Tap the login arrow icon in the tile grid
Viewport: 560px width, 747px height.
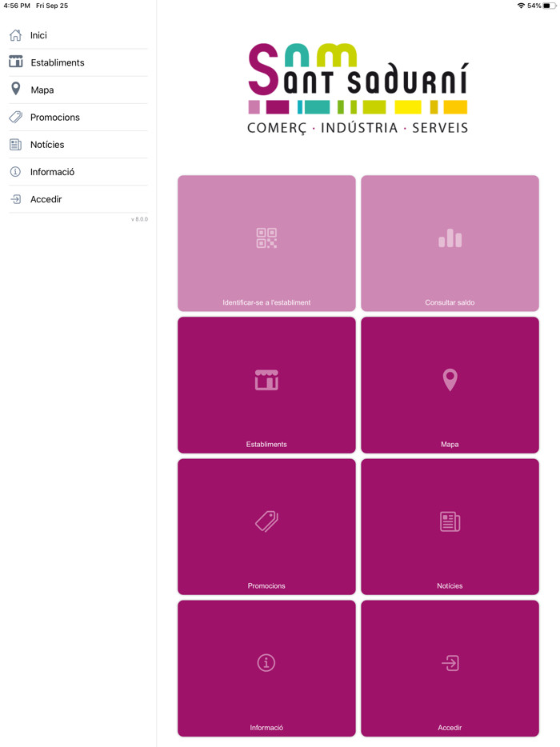tap(450, 663)
